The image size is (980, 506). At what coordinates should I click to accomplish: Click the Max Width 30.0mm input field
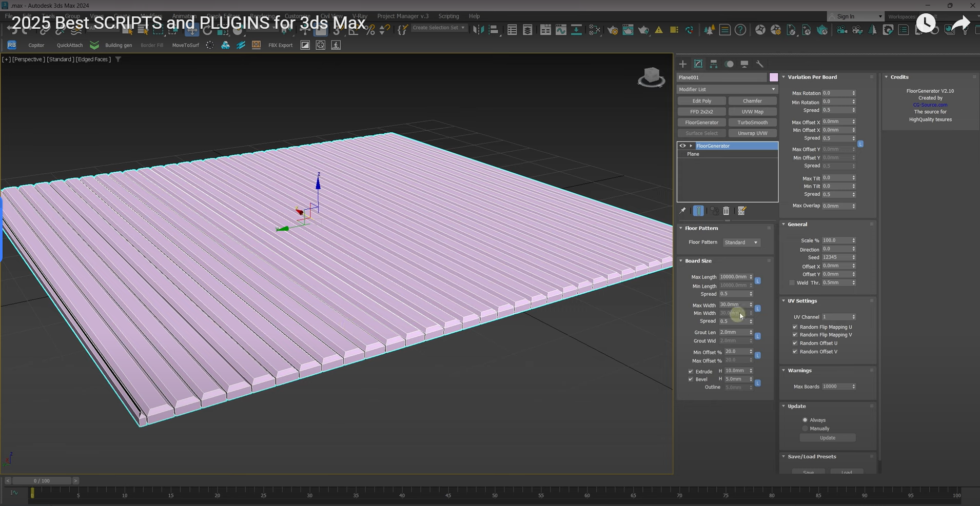734,305
